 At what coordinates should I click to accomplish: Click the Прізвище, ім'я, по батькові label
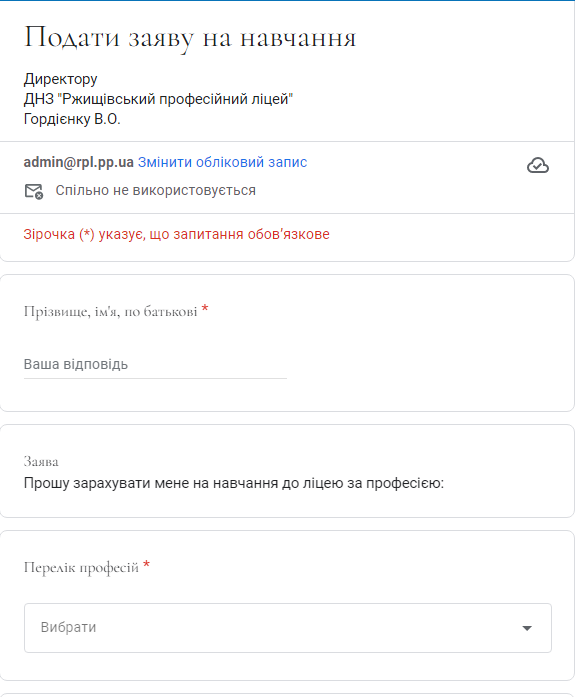[x=110, y=312]
